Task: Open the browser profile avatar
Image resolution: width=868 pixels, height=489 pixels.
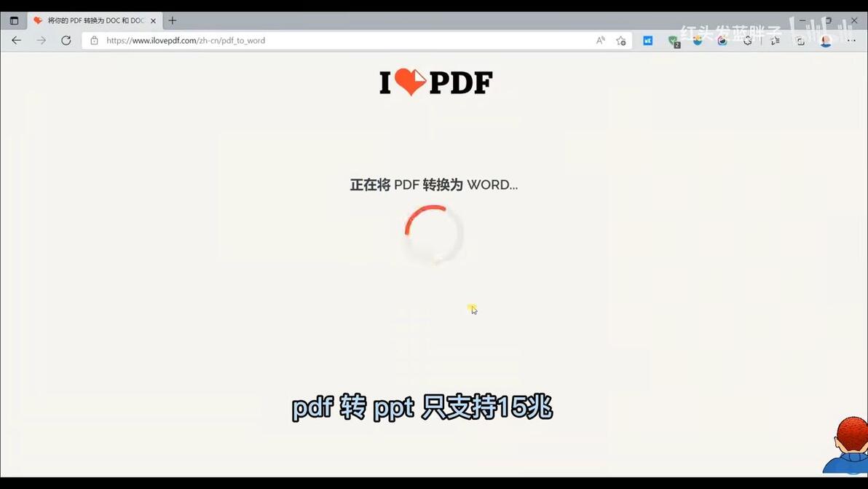Action: (826, 40)
